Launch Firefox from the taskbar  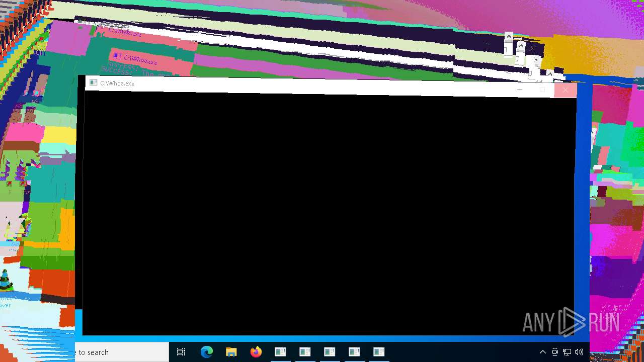256,352
